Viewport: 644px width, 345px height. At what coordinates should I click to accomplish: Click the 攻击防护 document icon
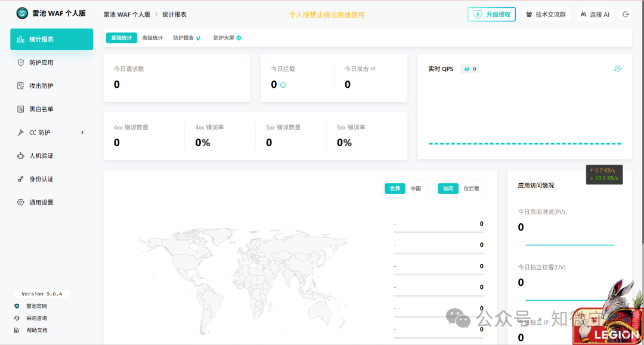pos(20,86)
